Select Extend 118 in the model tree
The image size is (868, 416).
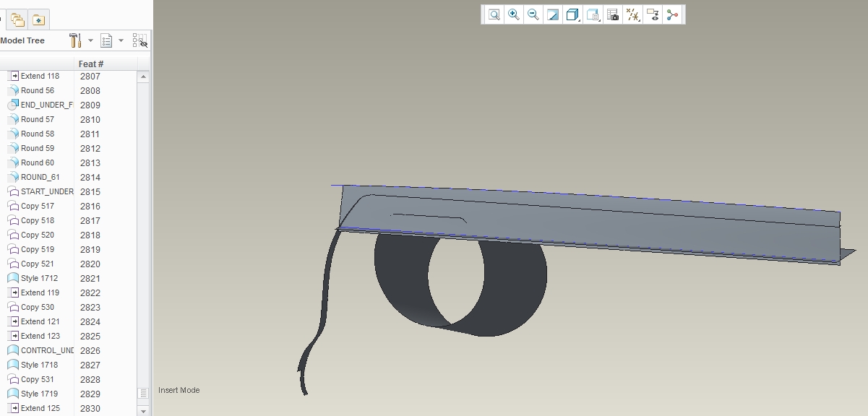[40, 76]
